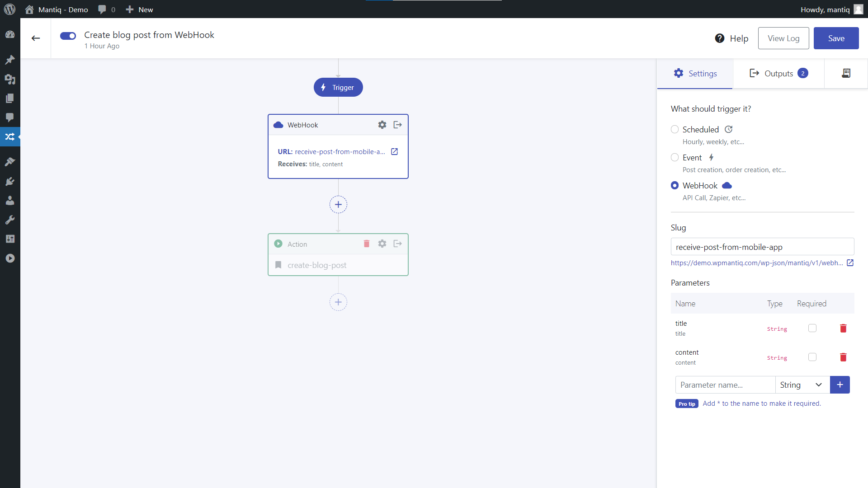868x488 pixels.
Task: Switch to the Outputs tab
Action: tap(778, 73)
